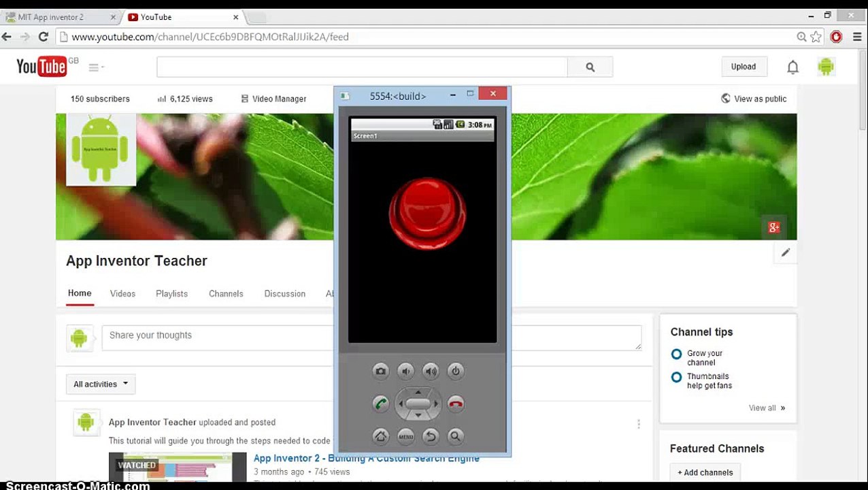Click the emulator D-pad center button
This screenshot has height=490, width=868.
point(418,404)
